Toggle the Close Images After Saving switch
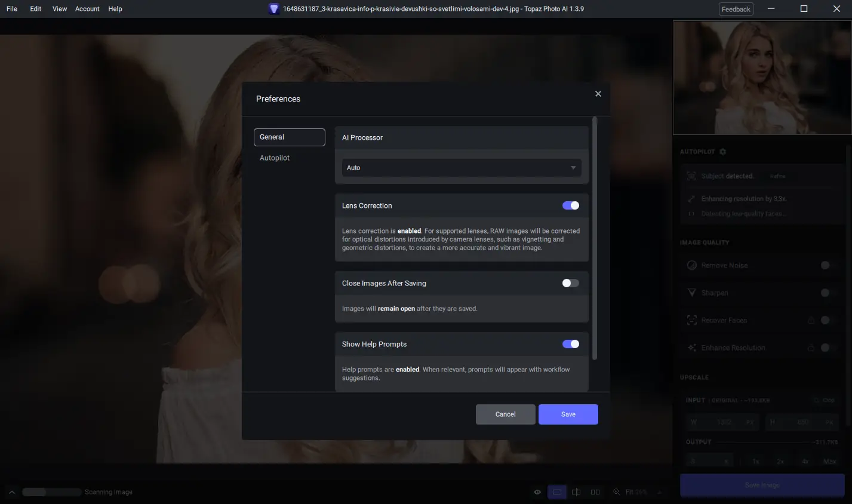 [x=571, y=283]
